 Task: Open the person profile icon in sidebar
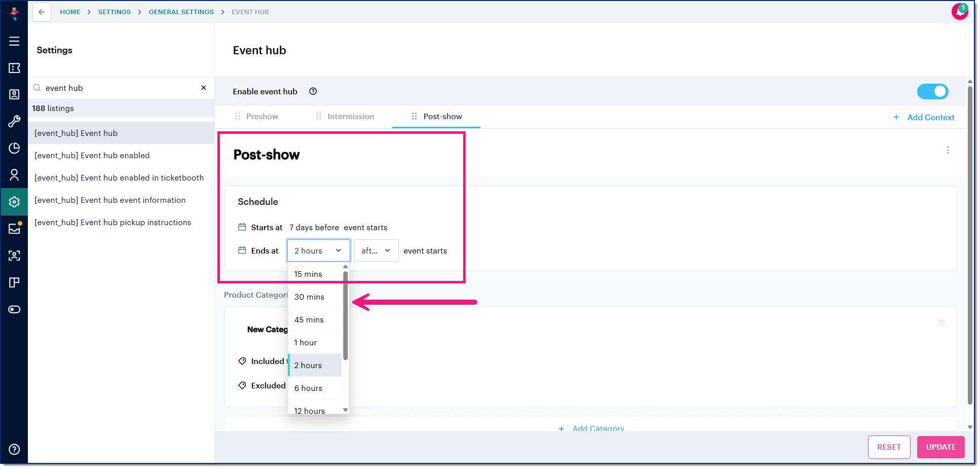14,175
